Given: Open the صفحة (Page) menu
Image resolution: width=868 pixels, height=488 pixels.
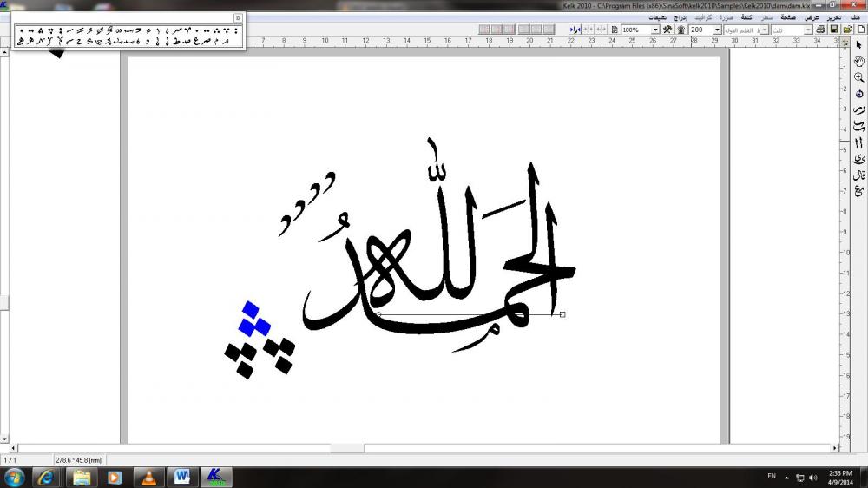Looking at the screenshot, I should [788, 17].
